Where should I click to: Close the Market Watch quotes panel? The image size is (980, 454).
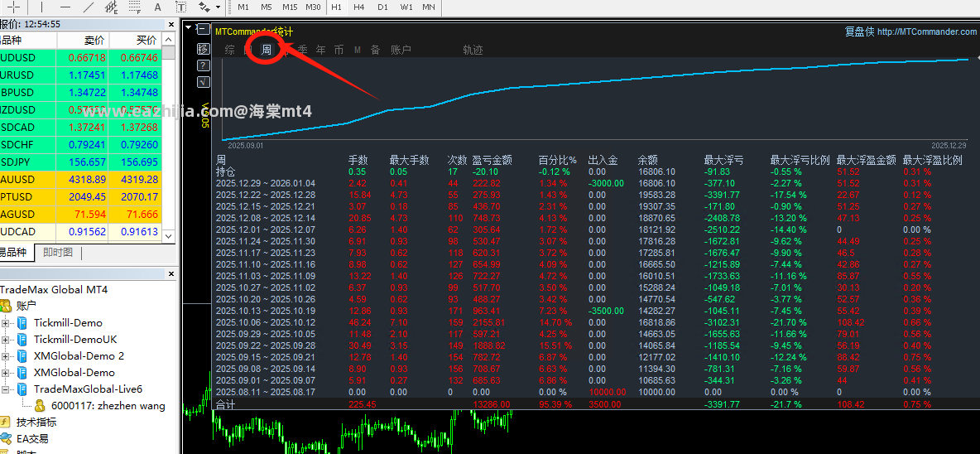click(x=171, y=24)
